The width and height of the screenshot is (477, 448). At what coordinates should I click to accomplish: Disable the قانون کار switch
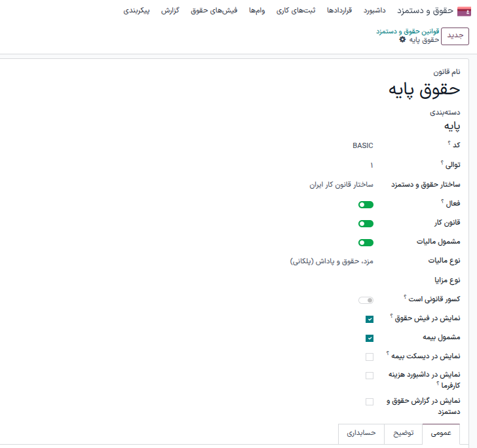(x=366, y=223)
